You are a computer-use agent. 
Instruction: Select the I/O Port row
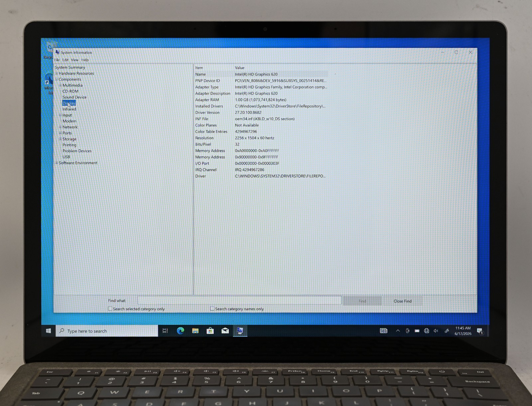click(261, 163)
